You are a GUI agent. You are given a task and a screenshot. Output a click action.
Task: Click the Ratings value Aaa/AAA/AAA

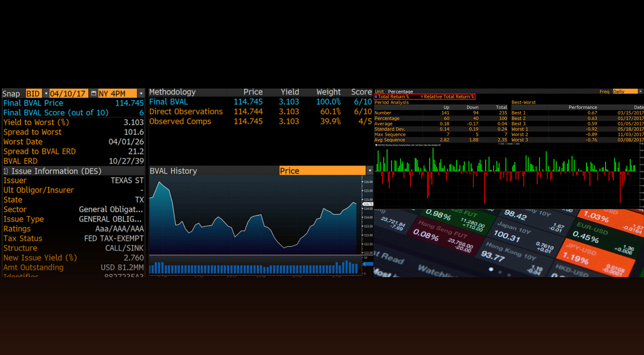pyautogui.click(x=119, y=229)
